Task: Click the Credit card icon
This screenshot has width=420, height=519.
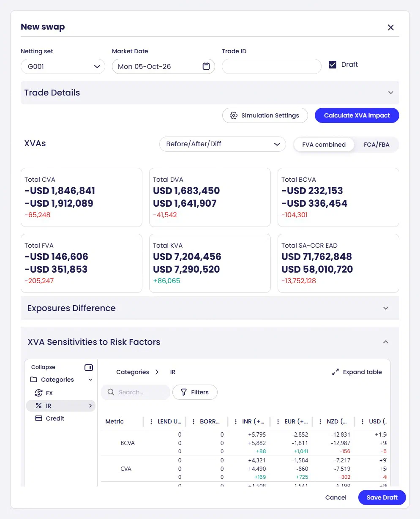Action: [38, 418]
